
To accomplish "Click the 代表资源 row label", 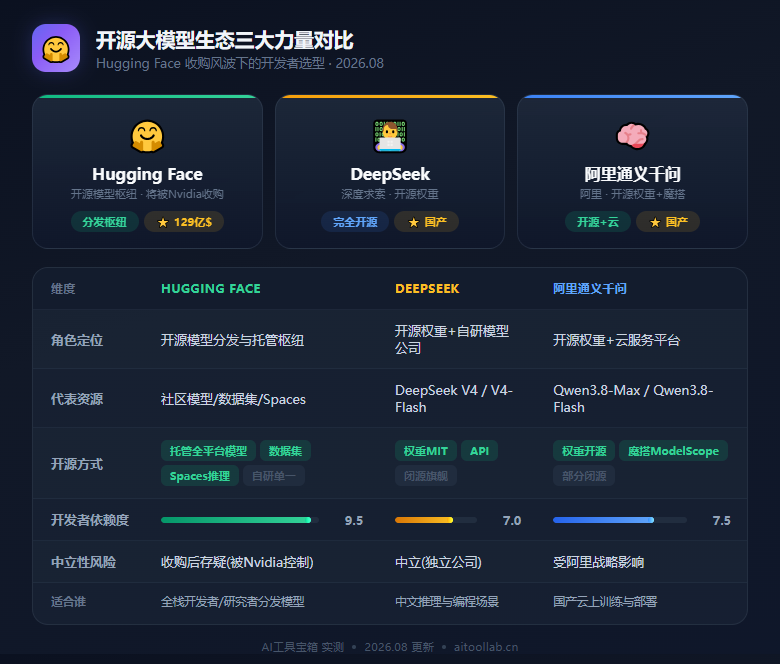I will click(x=77, y=399).
